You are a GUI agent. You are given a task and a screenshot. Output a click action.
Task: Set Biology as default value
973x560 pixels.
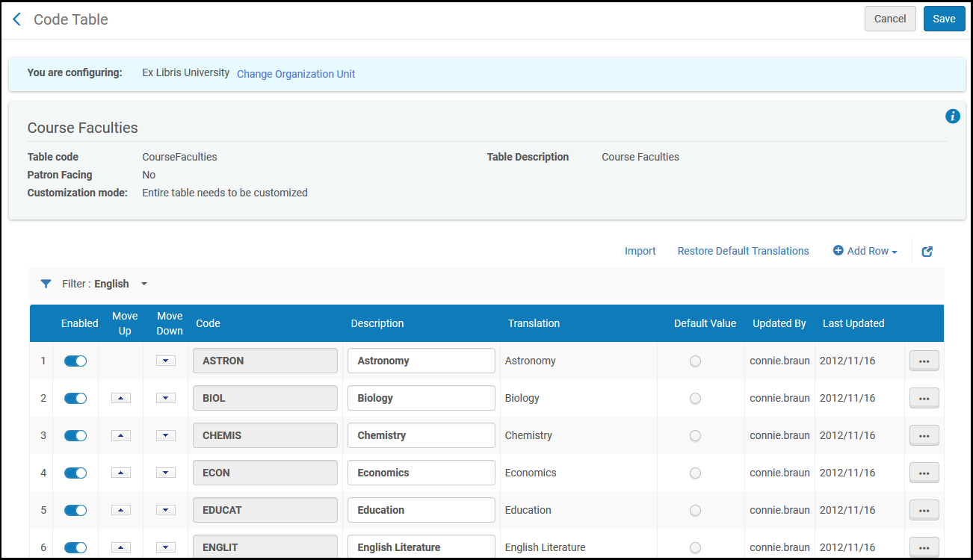coord(695,399)
